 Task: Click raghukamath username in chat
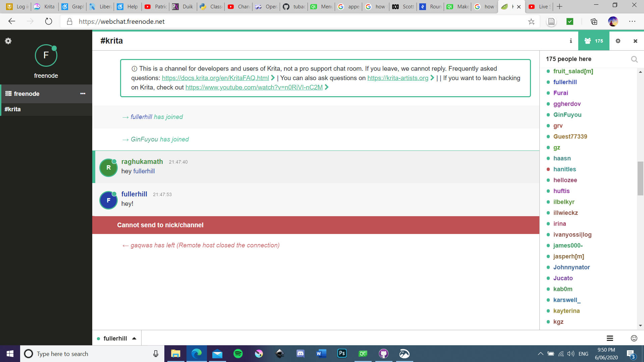tap(142, 162)
